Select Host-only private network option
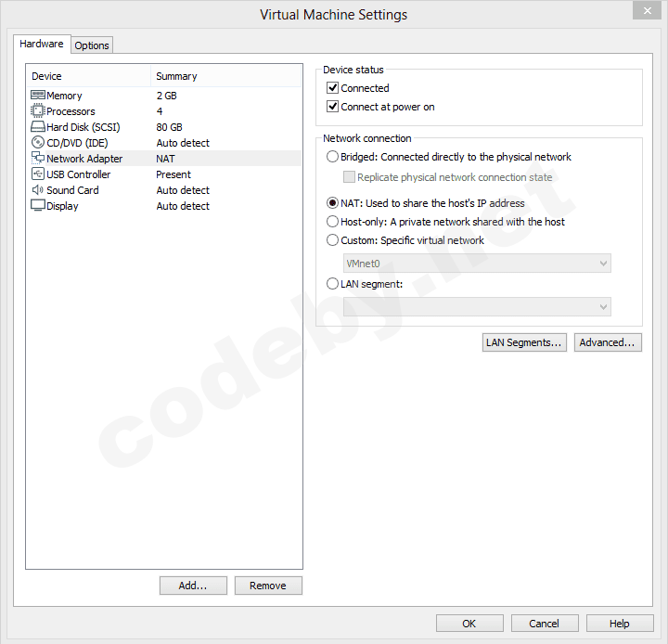668x644 pixels. (x=332, y=222)
